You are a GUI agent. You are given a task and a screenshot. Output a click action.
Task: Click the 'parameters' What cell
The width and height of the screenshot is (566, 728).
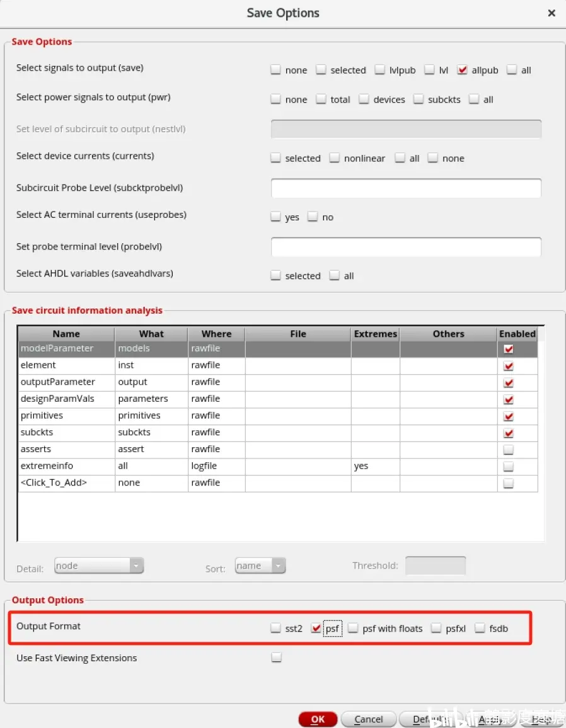[151, 399]
